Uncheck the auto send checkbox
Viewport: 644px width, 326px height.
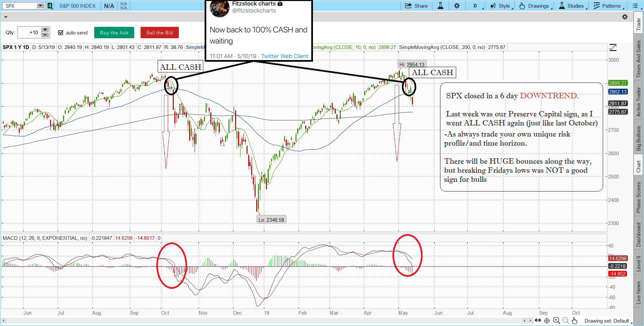point(61,33)
